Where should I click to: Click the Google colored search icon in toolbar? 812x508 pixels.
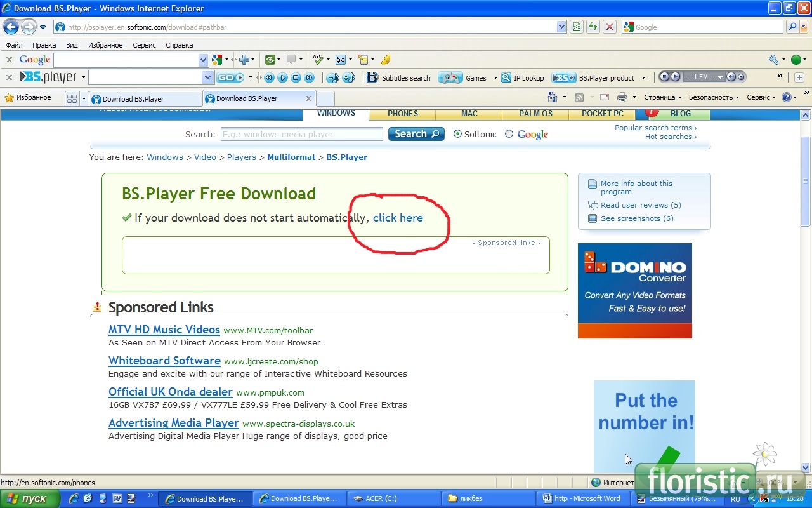217,60
